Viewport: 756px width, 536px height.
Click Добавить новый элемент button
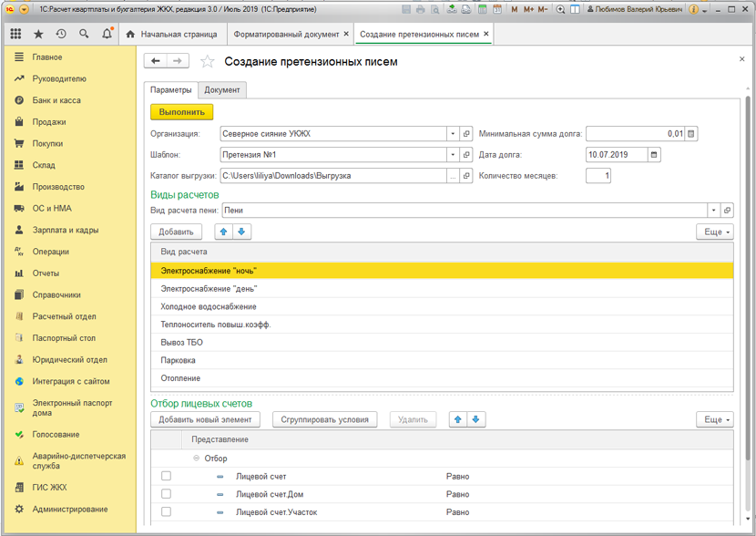(205, 419)
